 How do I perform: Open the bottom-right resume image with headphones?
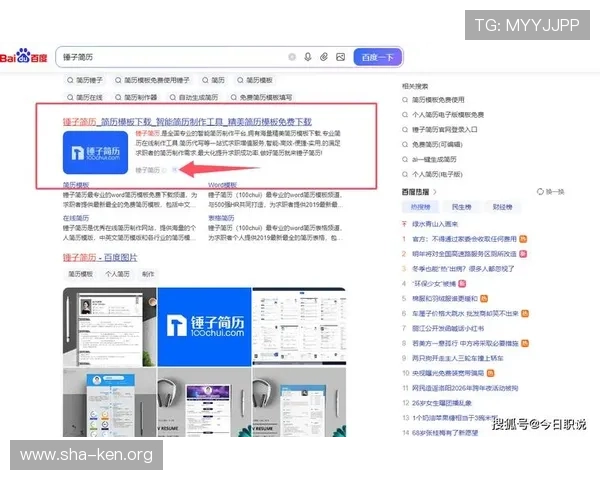299,402
